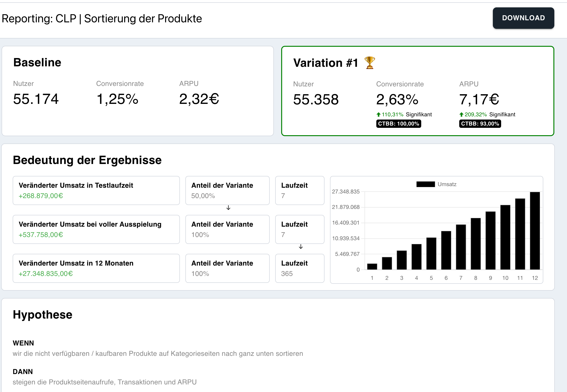Click Variation #1 ARPU value 7,17€
The height and width of the screenshot is (392, 567).
click(479, 99)
